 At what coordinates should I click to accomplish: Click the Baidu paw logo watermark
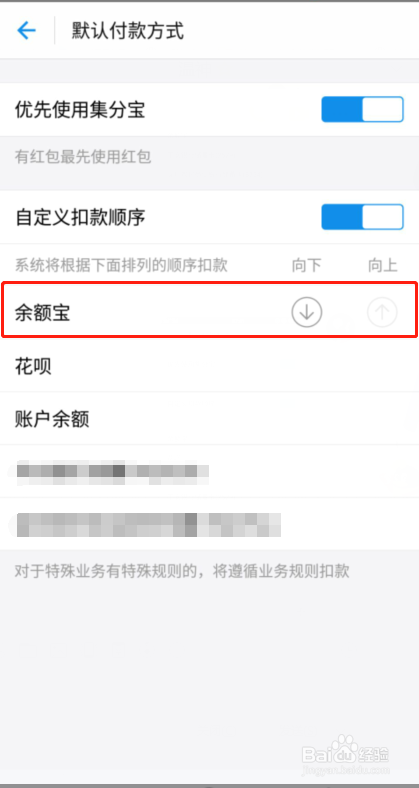click(344, 747)
